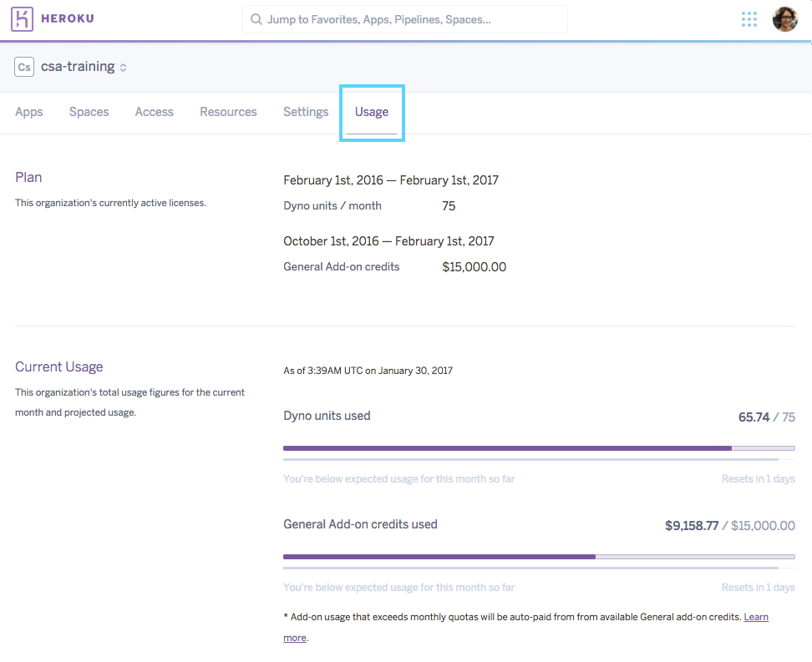Click 'Dyno units used' label
Screen dimensions: 812x662
click(327, 416)
